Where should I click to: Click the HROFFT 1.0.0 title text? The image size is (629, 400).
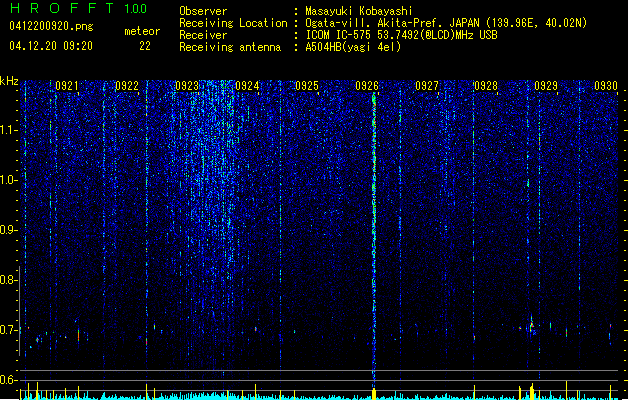pos(78,8)
